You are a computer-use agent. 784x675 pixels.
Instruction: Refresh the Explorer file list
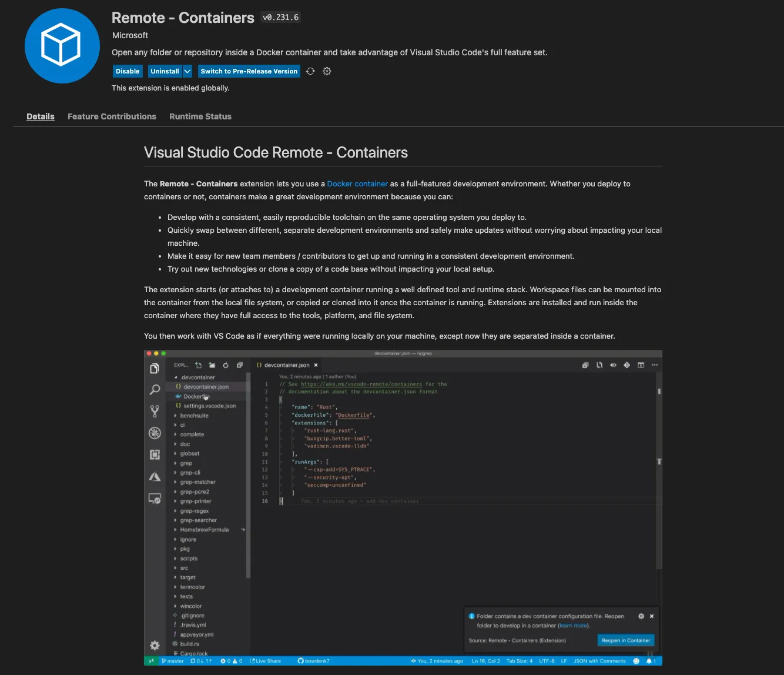click(226, 365)
